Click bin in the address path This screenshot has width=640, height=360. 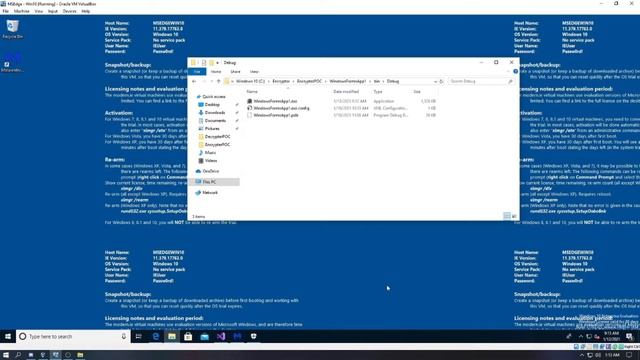tap(377, 81)
